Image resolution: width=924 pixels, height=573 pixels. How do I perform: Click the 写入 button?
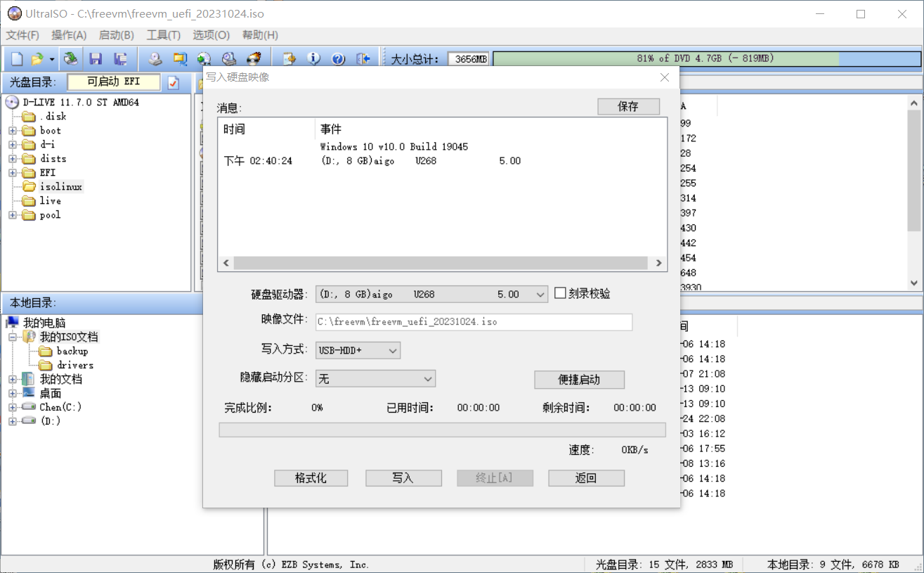(403, 478)
